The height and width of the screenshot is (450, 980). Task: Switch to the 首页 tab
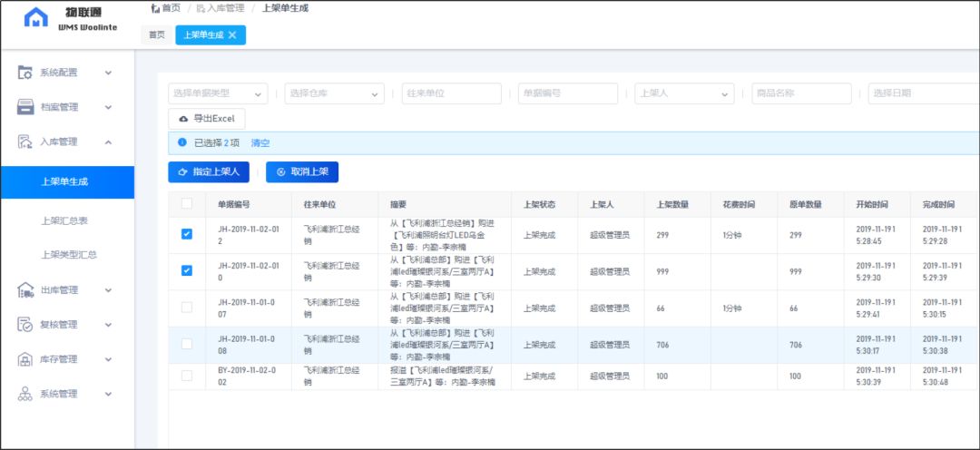click(x=157, y=35)
